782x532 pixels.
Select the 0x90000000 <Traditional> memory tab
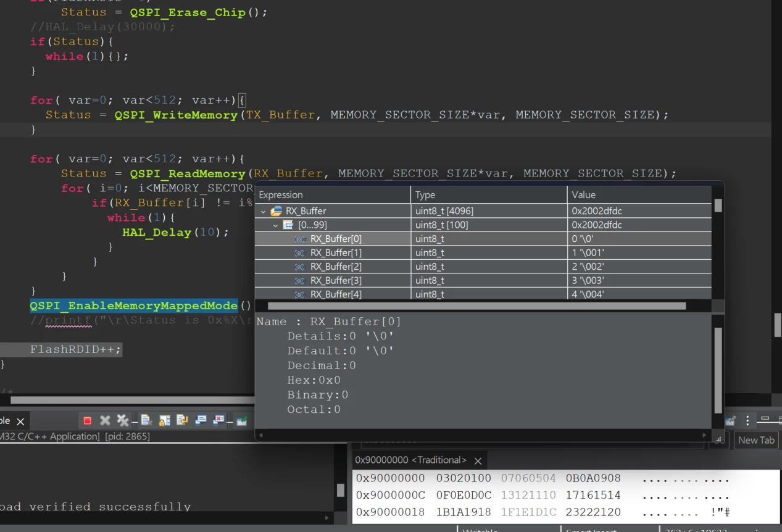[x=411, y=460]
